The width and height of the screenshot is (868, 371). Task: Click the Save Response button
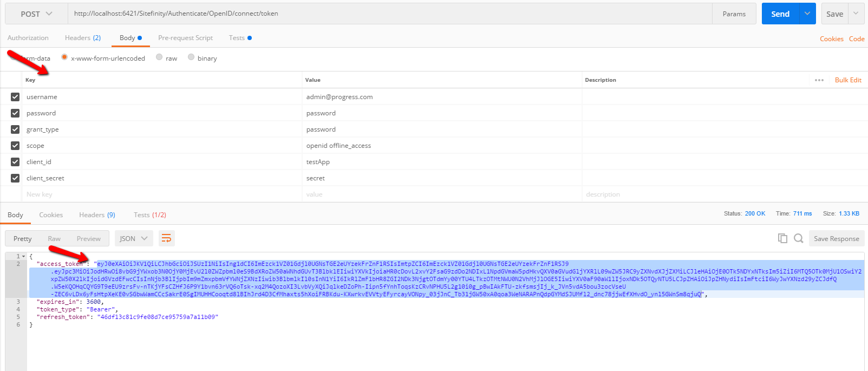pos(837,238)
